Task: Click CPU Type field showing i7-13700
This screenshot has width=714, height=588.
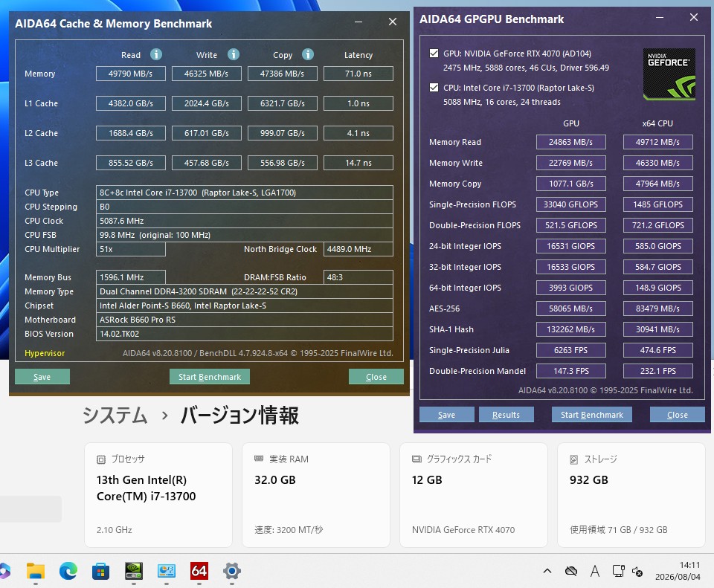Action: 245,193
